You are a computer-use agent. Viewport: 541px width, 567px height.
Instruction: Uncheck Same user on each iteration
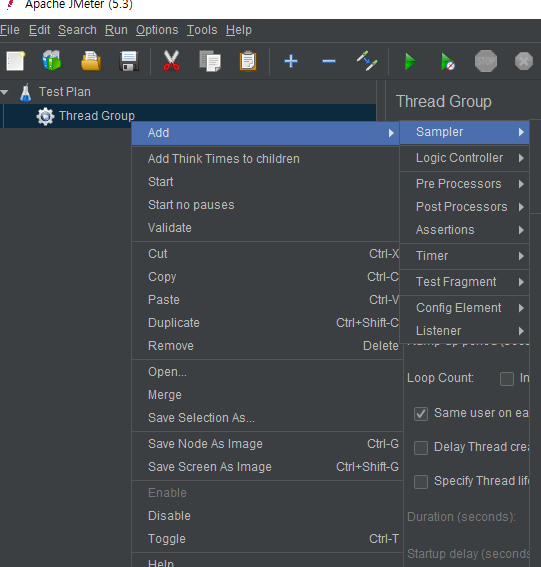click(x=421, y=414)
